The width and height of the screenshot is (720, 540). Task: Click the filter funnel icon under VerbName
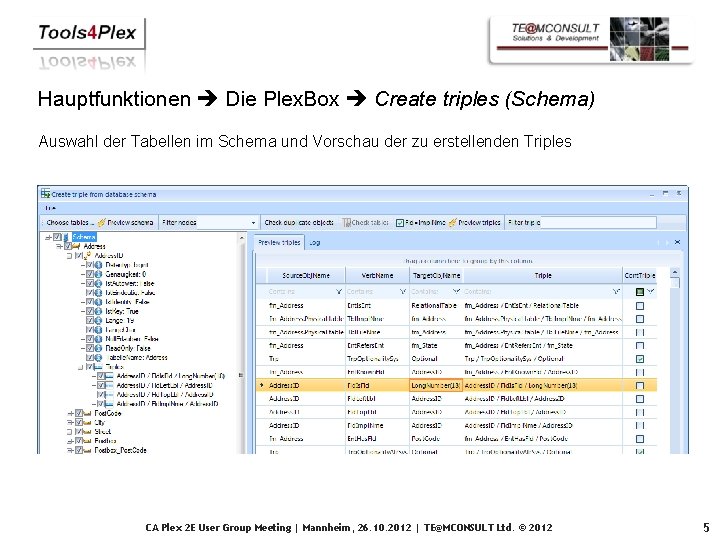[x=403, y=292]
